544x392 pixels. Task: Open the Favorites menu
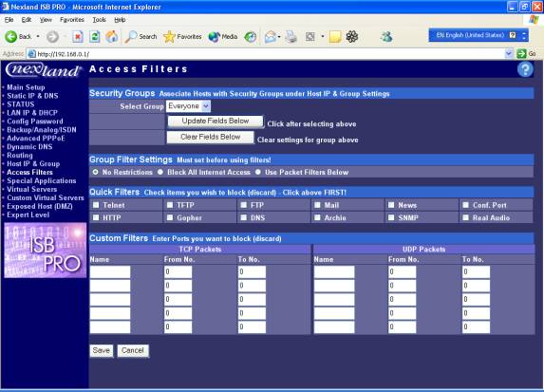tap(72, 20)
